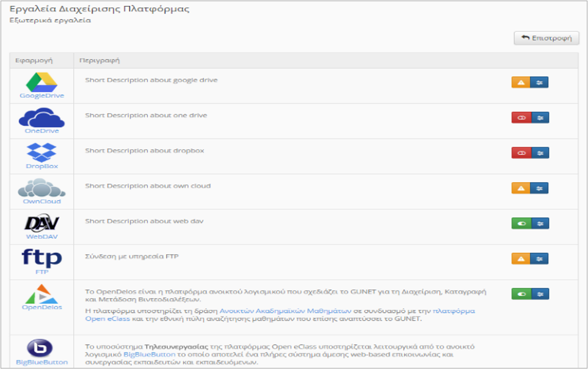
Task: Click the OneDrive cloud icon
Action: [42, 117]
